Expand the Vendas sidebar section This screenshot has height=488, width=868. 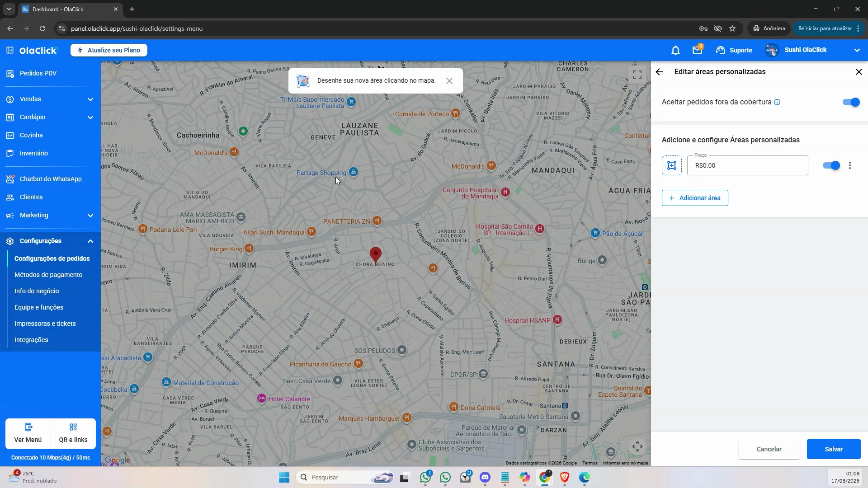pos(50,99)
